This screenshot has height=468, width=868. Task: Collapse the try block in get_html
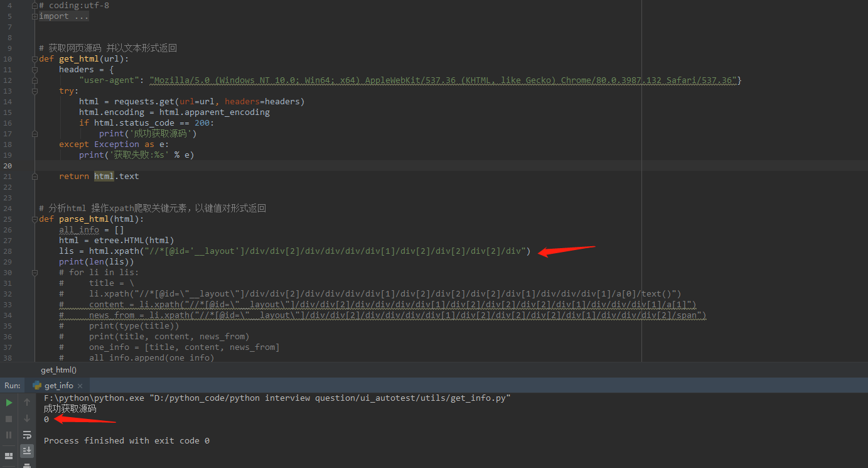click(35, 90)
